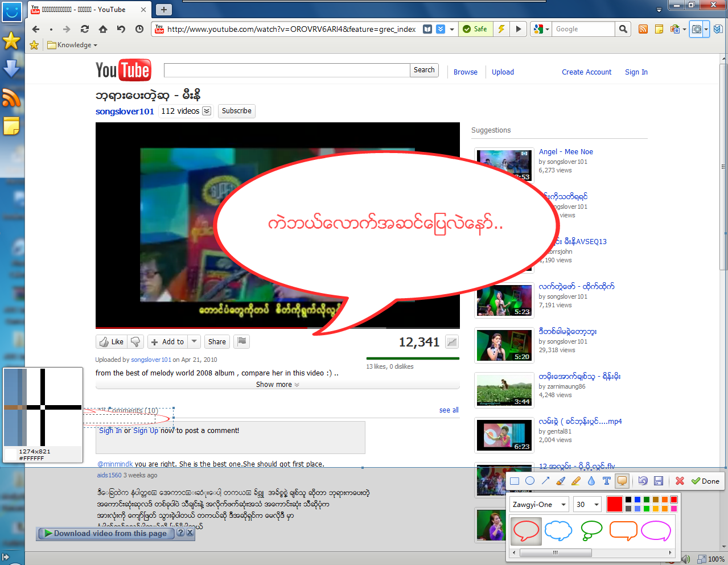
Task: Toggle reader mode book icon
Action: [427, 29]
